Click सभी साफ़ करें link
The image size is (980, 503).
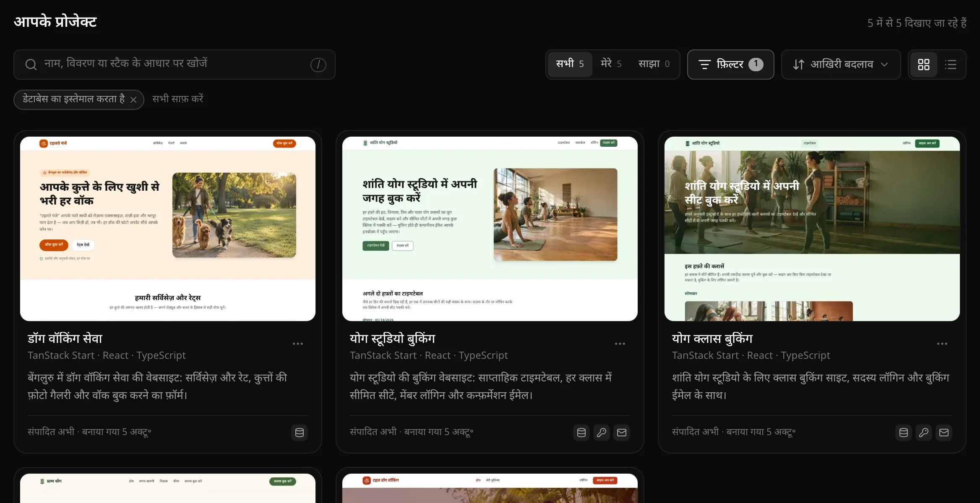[x=177, y=99]
